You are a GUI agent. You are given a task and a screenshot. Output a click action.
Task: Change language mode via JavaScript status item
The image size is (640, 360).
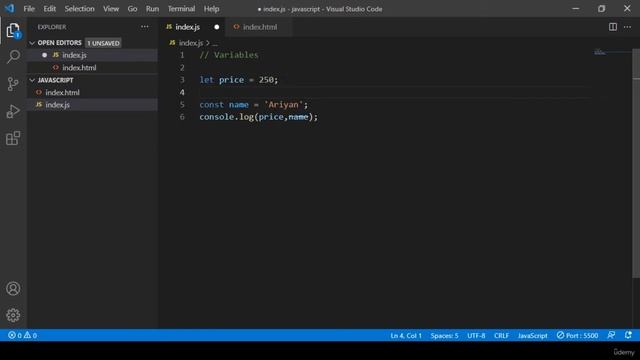point(532,335)
